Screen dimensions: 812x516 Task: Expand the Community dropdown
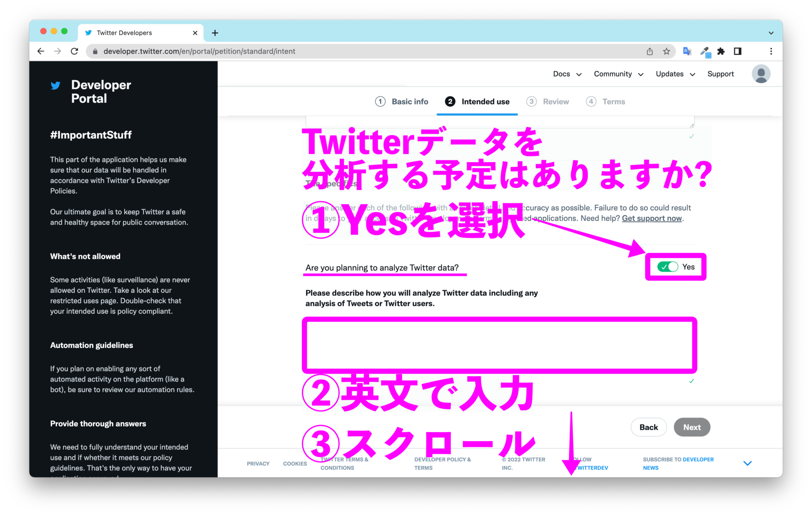pos(618,74)
